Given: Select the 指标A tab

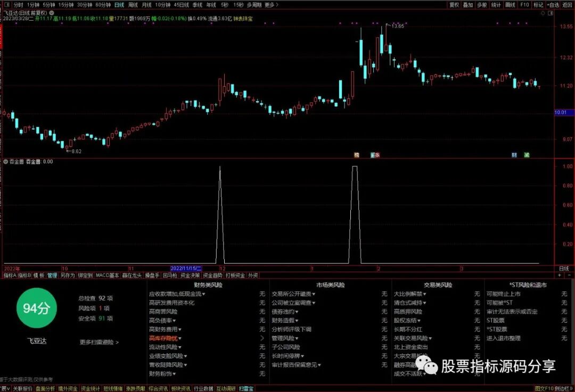Looking at the screenshot, I should coord(10,275).
